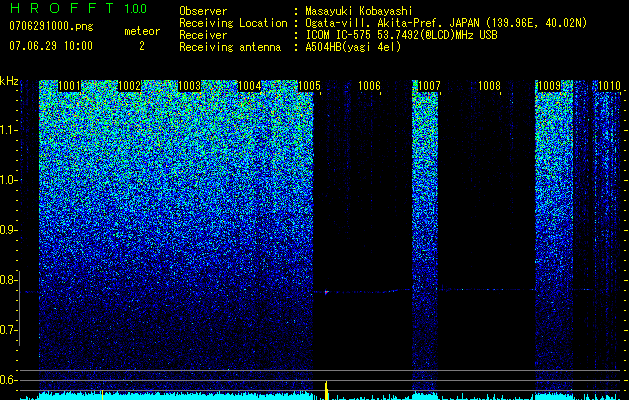
Task: Click the 1003 time marker label
Action: tap(189, 85)
